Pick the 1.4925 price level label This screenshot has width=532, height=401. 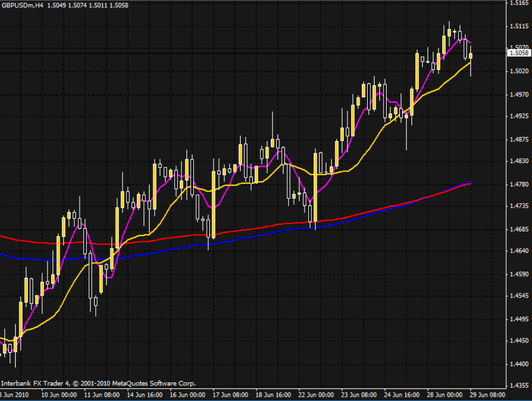click(x=519, y=116)
